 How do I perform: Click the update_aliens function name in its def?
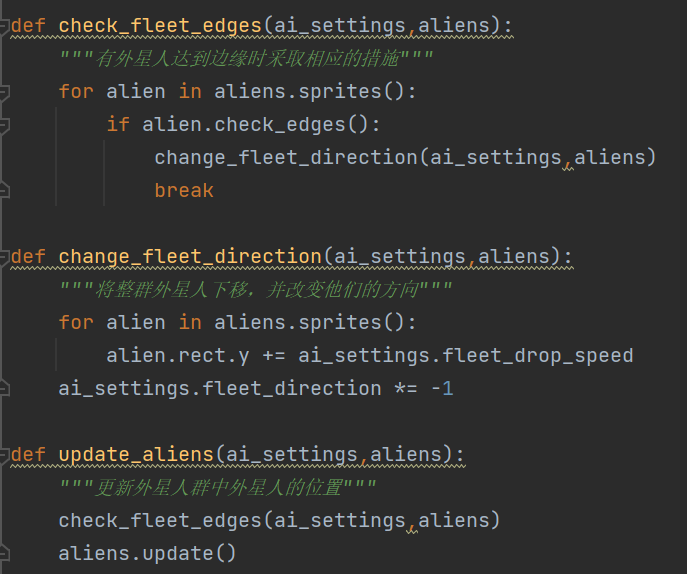point(136,455)
